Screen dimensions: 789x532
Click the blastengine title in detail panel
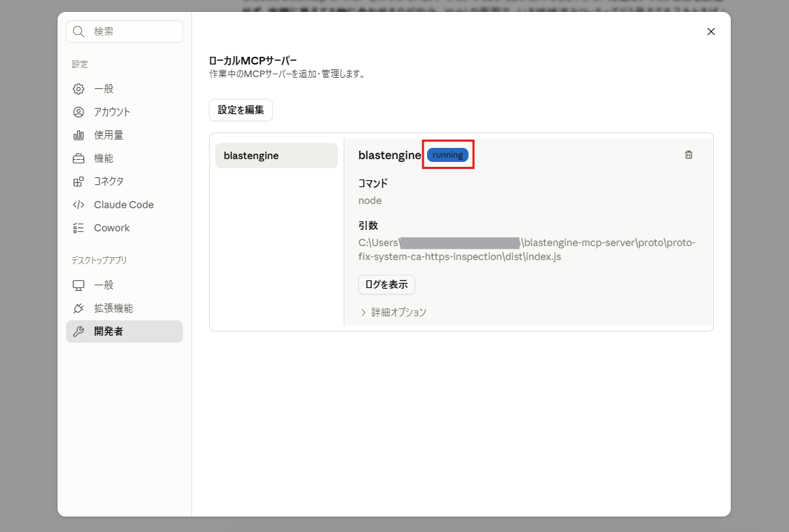[x=389, y=156]
